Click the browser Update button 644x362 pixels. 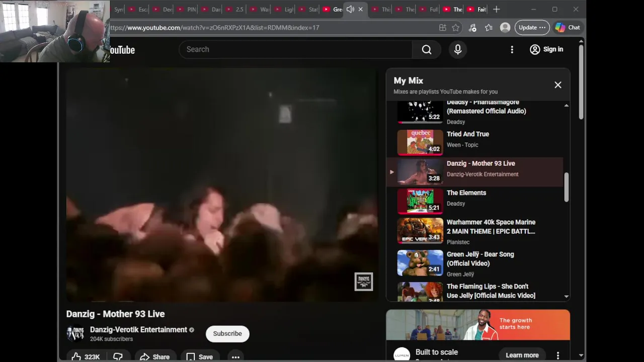[x=532, y=28]
